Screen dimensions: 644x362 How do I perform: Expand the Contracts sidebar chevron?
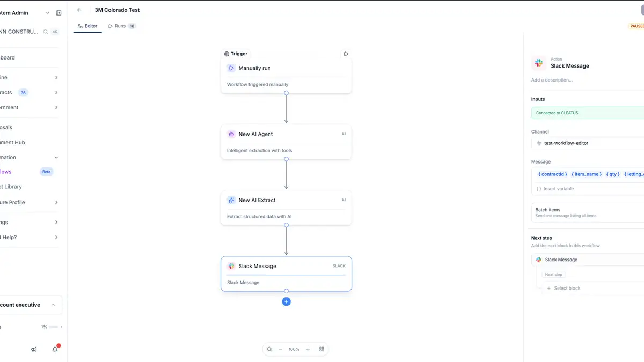[56, 93]
